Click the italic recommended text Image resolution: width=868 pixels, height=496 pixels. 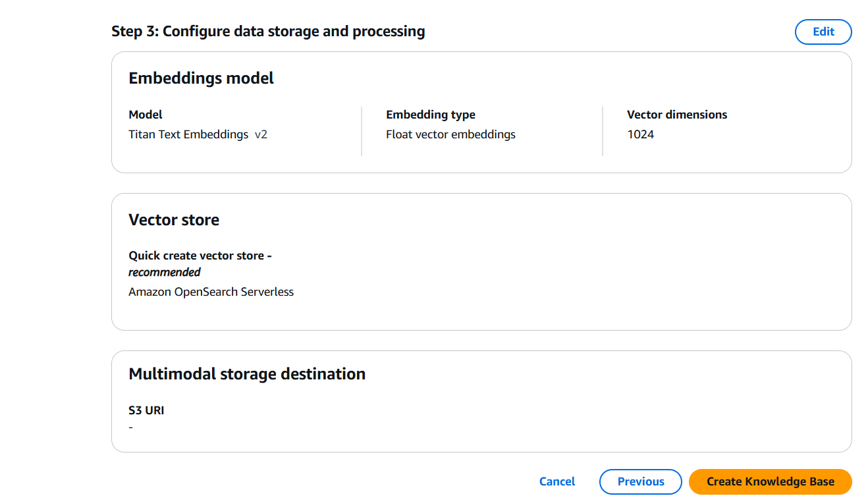click(x=164, y=272)
